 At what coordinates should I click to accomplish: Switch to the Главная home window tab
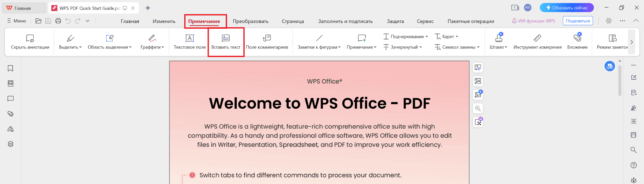pos(24,8)
